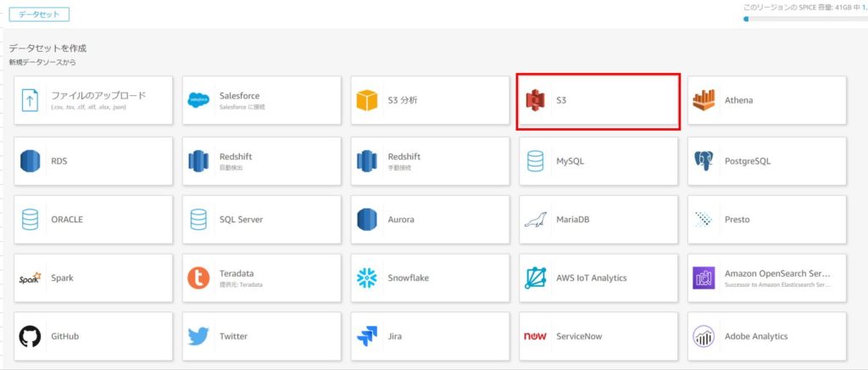This screenshot has width=868, height=370.
Task: Click the SQL Server database icon
Action: (x=198, y=219)
